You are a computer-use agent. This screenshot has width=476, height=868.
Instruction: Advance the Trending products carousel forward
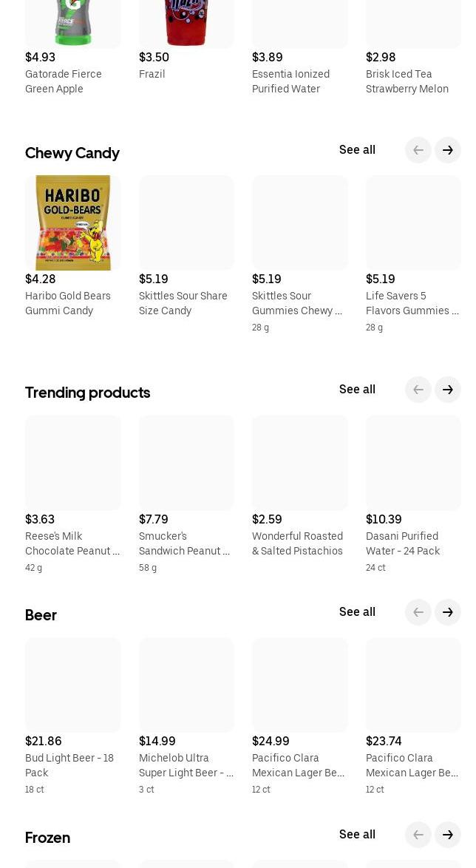(447, 390)
